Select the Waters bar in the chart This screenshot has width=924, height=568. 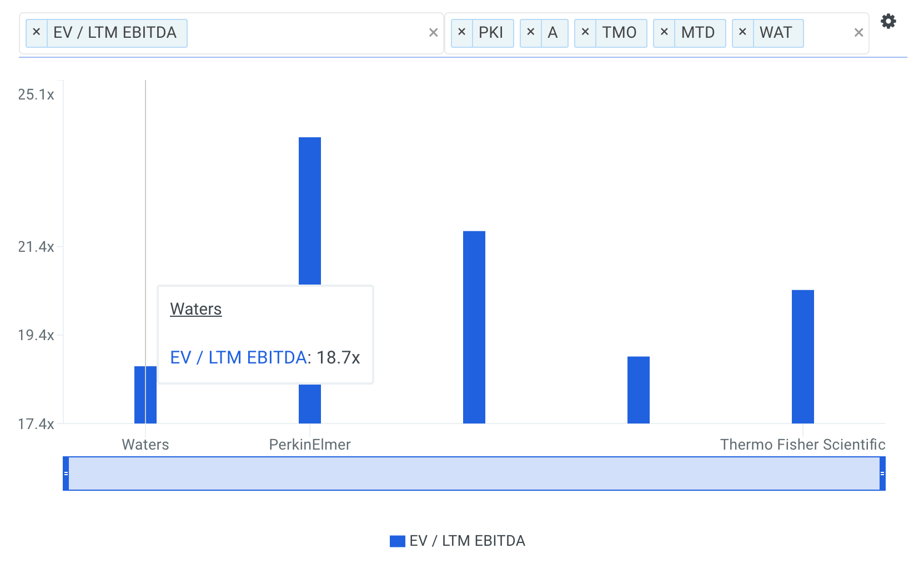click(x=145, y=395)
